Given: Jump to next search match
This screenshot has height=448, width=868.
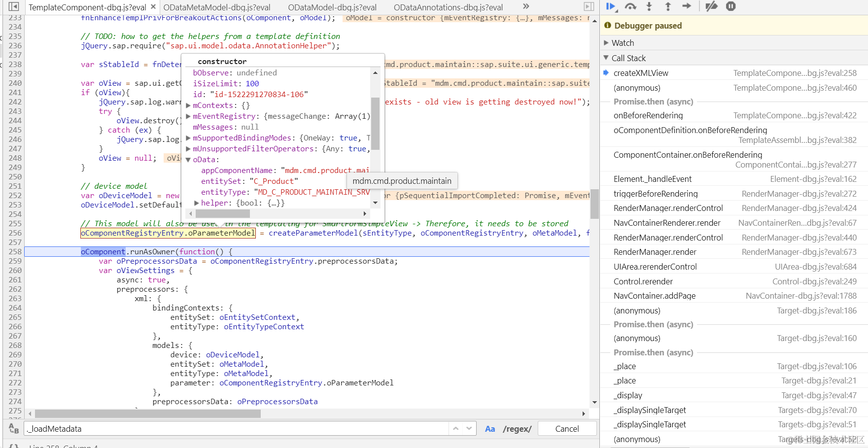Looking at the screenshot, I should 469,429.
